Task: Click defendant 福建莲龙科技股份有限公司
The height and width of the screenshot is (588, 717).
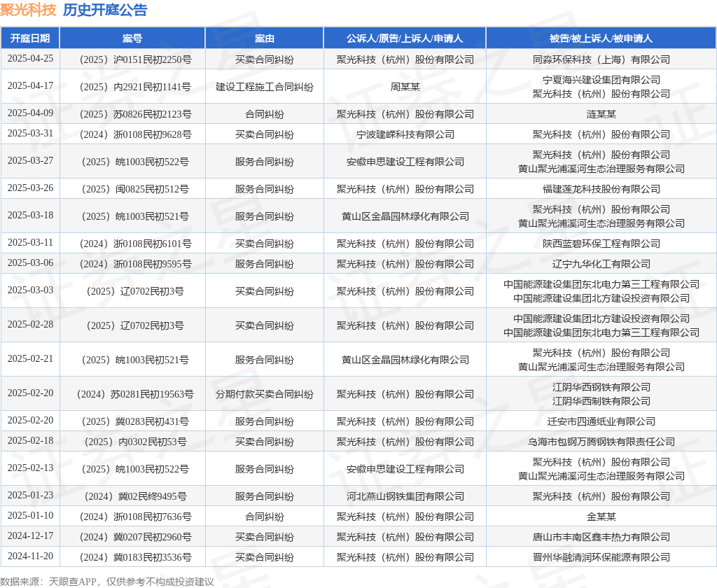Action: click(x=601, y=189)
